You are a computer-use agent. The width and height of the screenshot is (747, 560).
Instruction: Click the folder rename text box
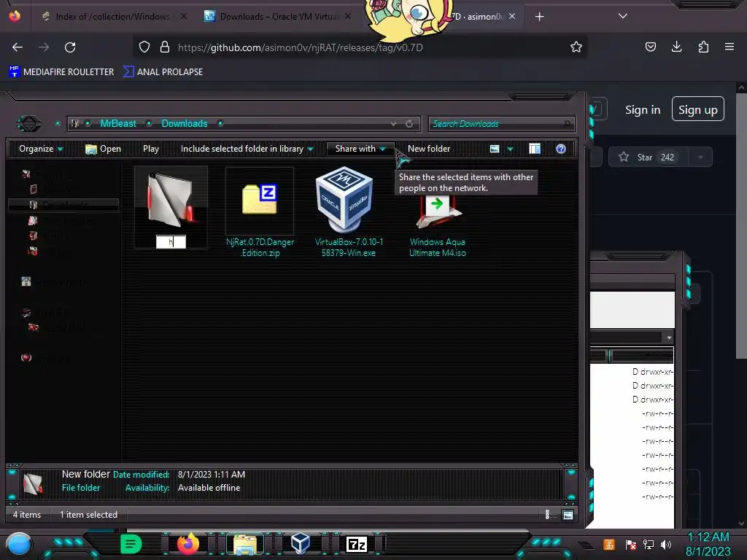(x=171, y=242)
